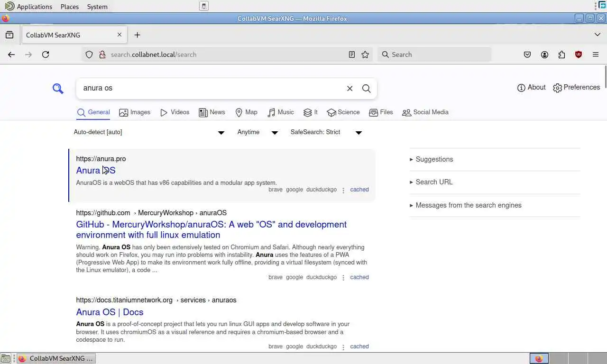Open the Anura OS result link
607x364 pixels.
click(96, 170)
